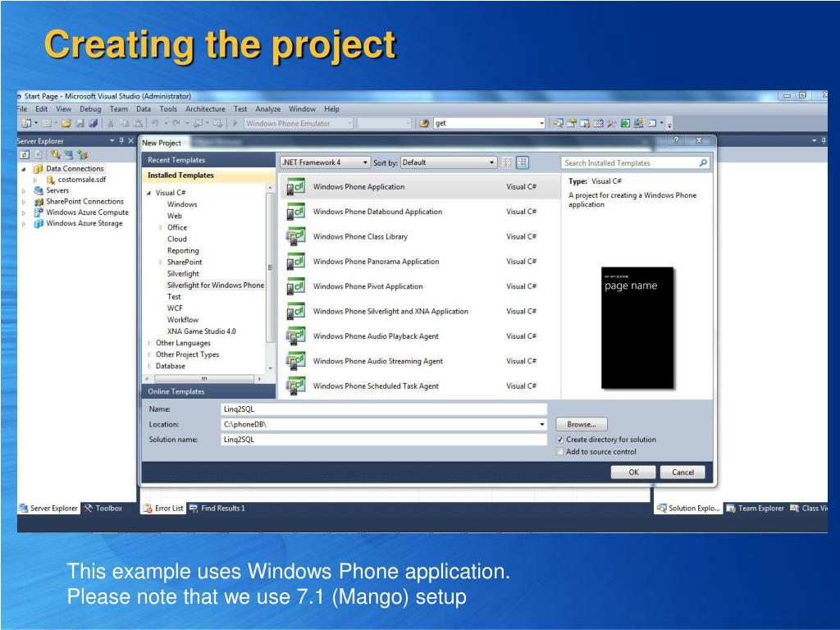Click the page name phone preview thumbnail
The width and height of the screenshot is (840, 630).
tap(637, 328)
